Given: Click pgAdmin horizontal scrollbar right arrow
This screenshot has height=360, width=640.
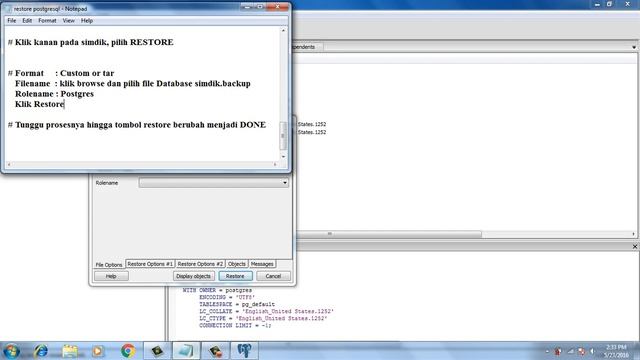Looking at the screenshot, I should [x=633, y=234].
